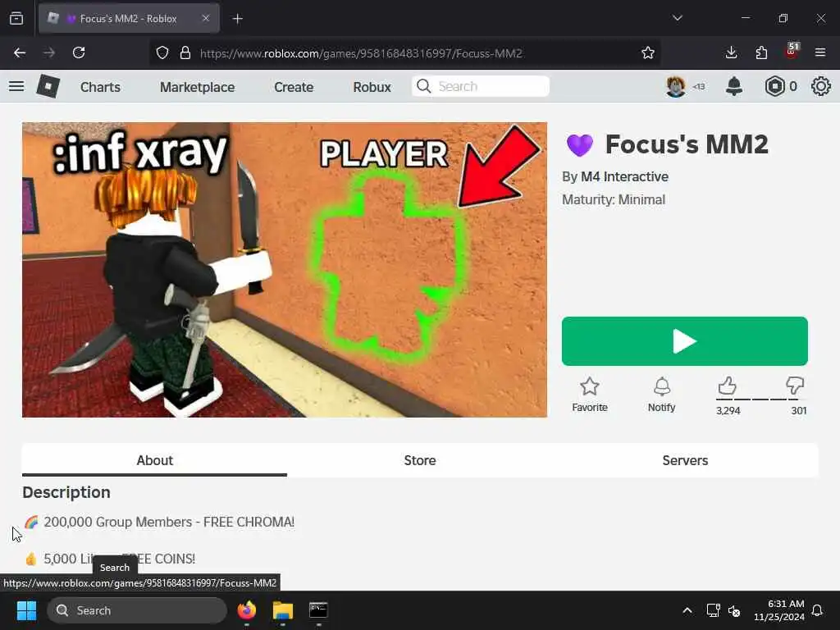Go to Roblox home via logo icon
Viewport: 840px width, 630px height.
(x=48, y=86)
